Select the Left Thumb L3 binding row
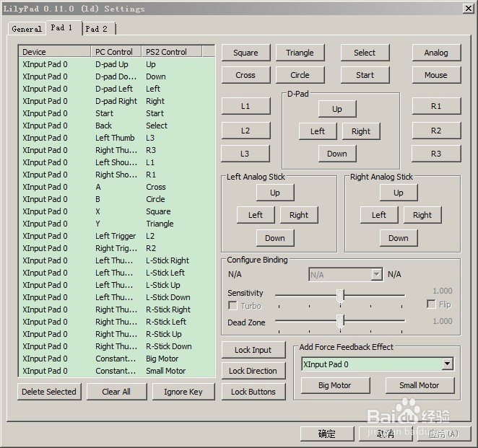This screenshot has width=478, height=448. pyautogui.click(x=116, y=138)
